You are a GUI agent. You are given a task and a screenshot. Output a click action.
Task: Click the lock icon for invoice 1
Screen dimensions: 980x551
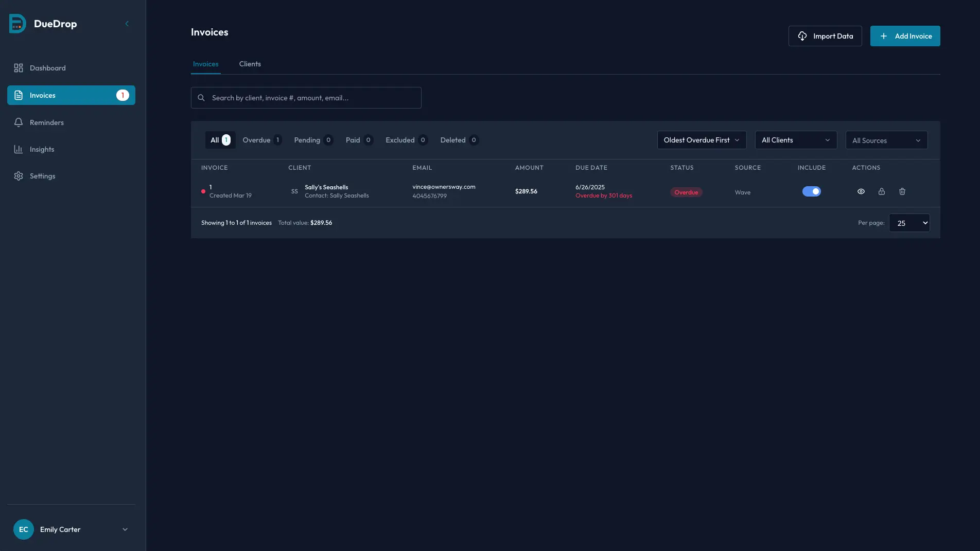tap(881, 191)
